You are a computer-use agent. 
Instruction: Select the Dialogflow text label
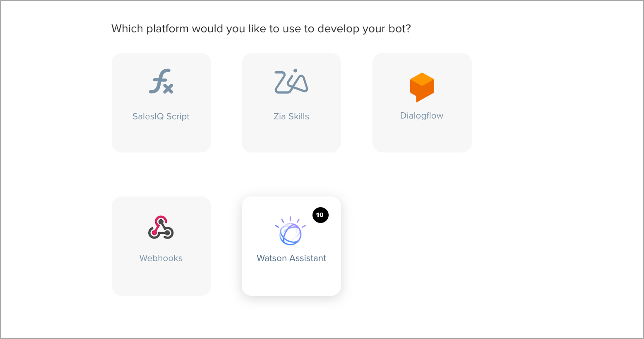point(422,116)
